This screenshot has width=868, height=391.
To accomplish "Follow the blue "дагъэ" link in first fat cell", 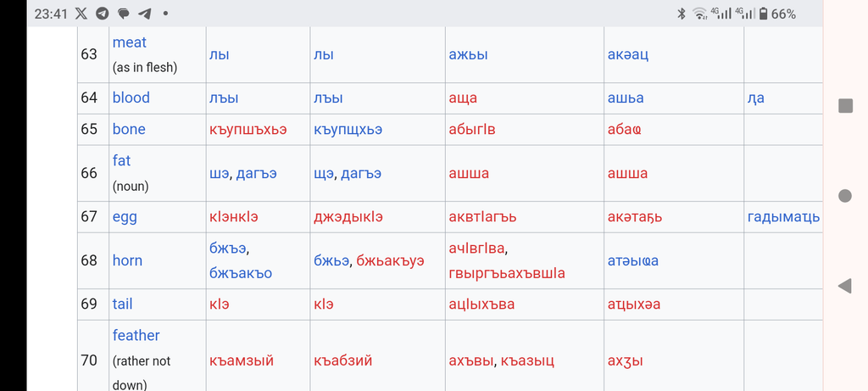I will click(x=256, y=174).
